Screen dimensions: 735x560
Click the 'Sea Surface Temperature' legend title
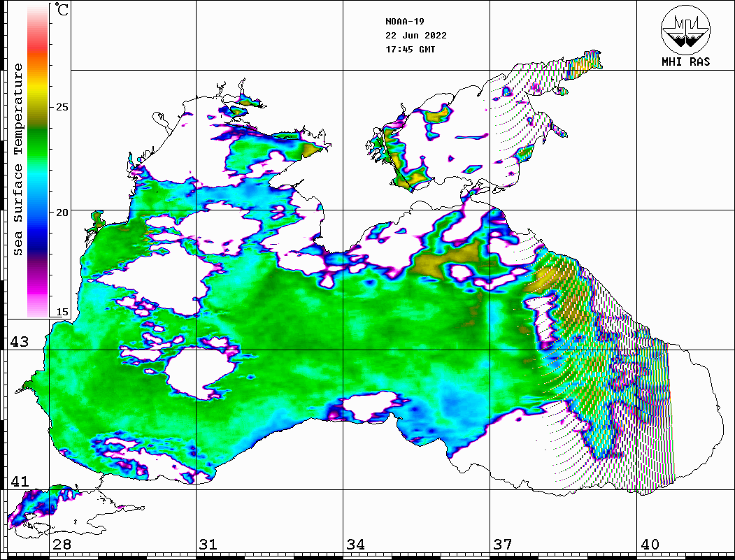(x=17, y=159)
